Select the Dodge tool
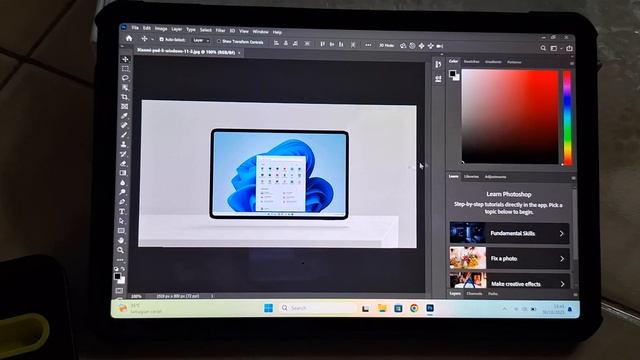The width and height of the screenshot is (640, 360). [122, 192]
